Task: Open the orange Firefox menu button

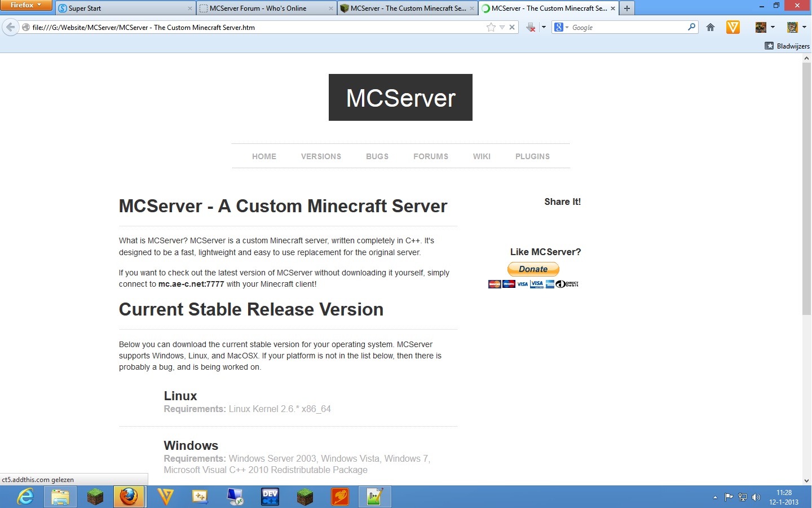Action: 26,5
